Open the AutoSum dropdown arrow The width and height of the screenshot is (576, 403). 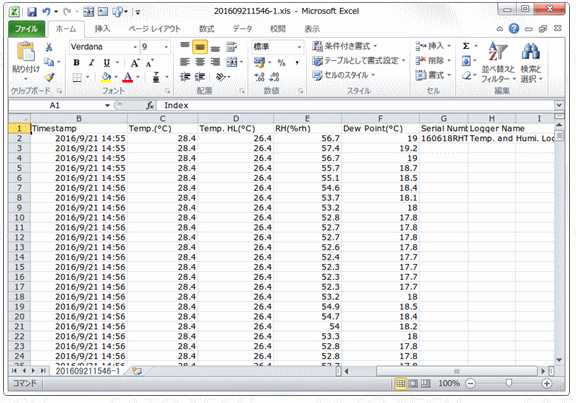click(x=476, y=46)
